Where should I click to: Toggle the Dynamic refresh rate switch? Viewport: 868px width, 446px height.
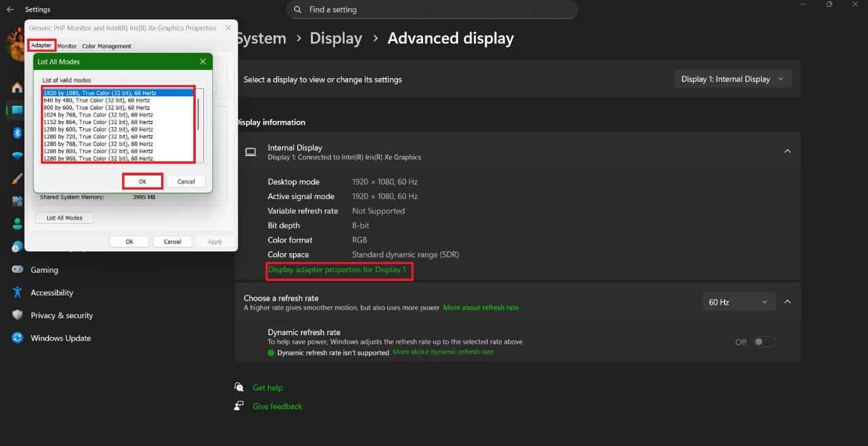tap(765, 341)
